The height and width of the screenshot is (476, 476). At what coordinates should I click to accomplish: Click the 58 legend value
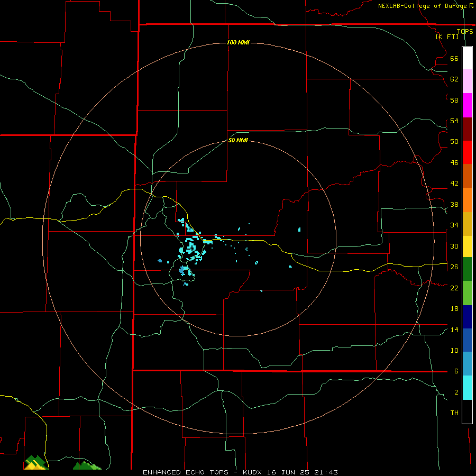[454, 100]
